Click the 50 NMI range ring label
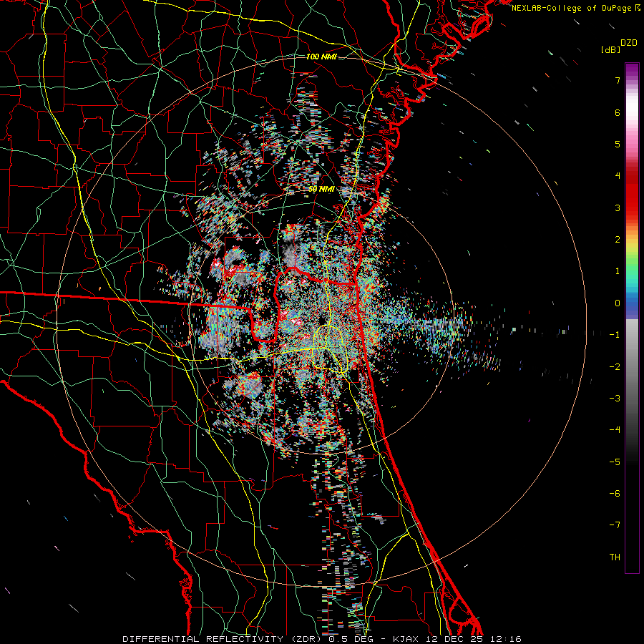 coord(321,190)
